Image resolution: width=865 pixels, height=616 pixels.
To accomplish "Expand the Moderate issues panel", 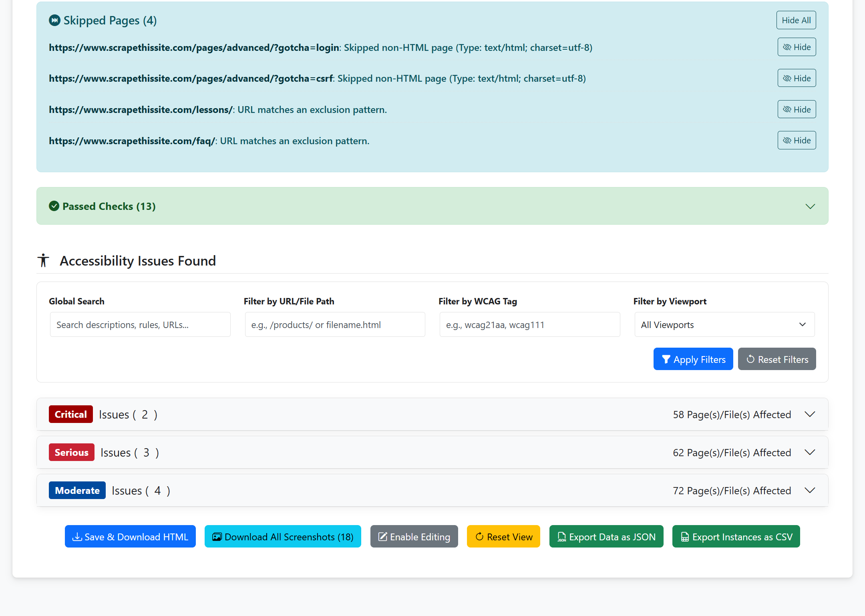I will (810, 490).
